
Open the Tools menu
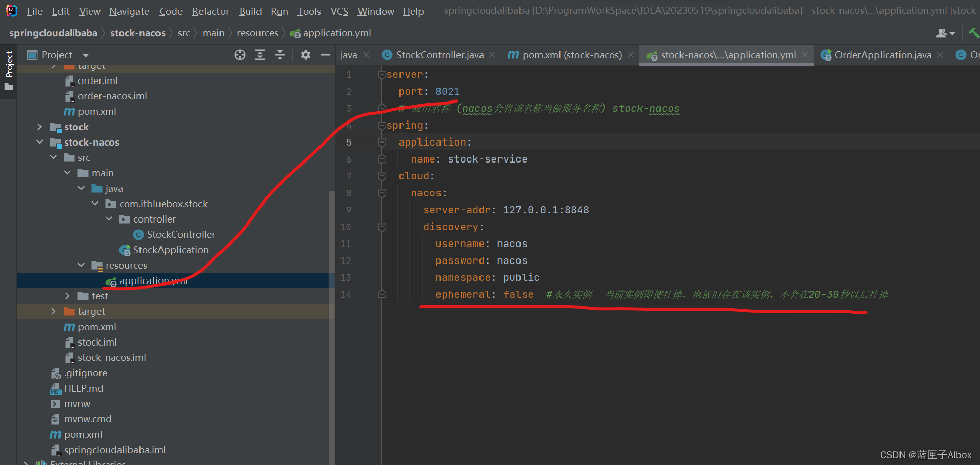[x=309, y=11]
